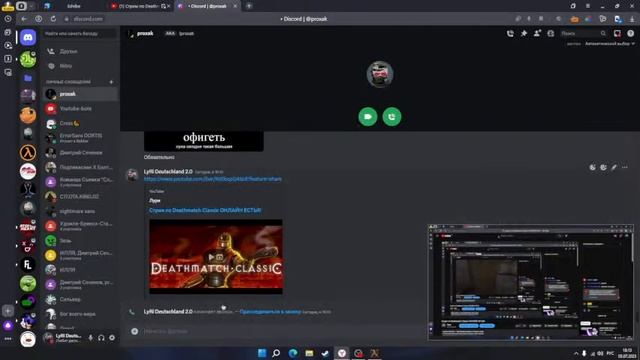The width and height of the screenshot is (640, 360).
Task: Open the Deathmatch Classic stream title link
Action: pos(205,210)
